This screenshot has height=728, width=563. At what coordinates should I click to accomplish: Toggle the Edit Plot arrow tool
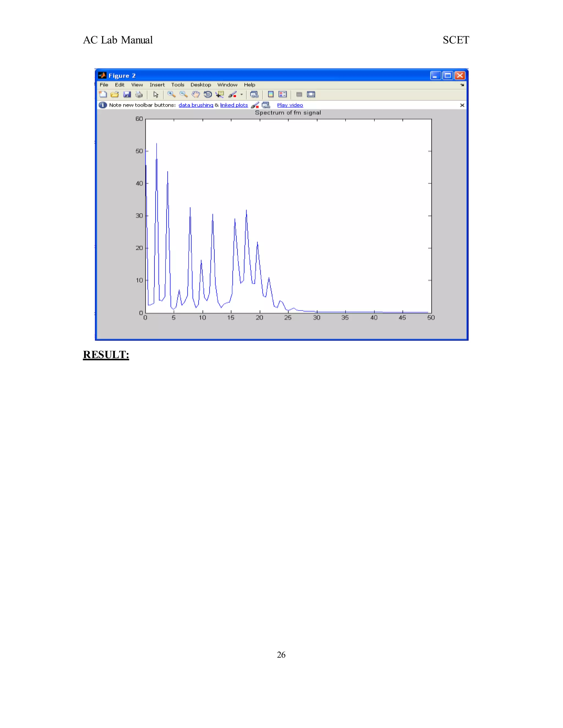[x=156, y=95]
